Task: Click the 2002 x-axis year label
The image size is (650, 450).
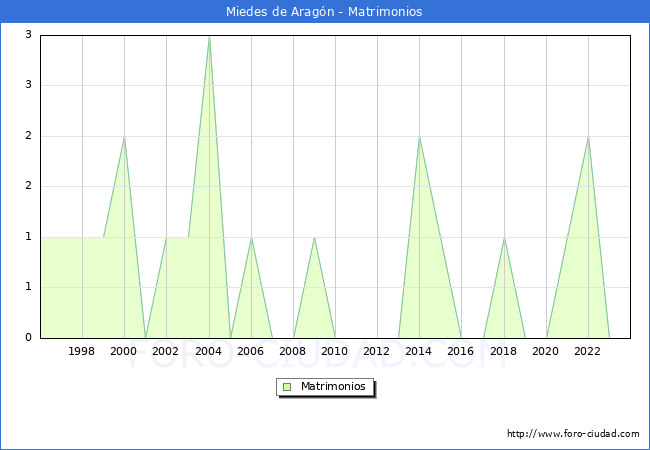Action: tap(166, 351)
